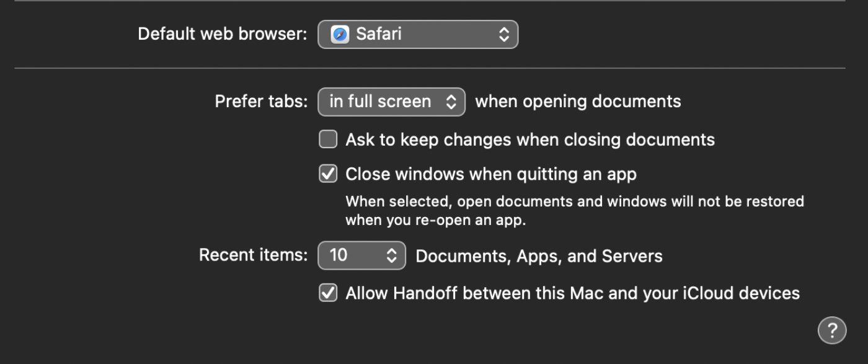
Task: Disable the Allow Handoff checkbox
Action: click(x=328, y=293)
